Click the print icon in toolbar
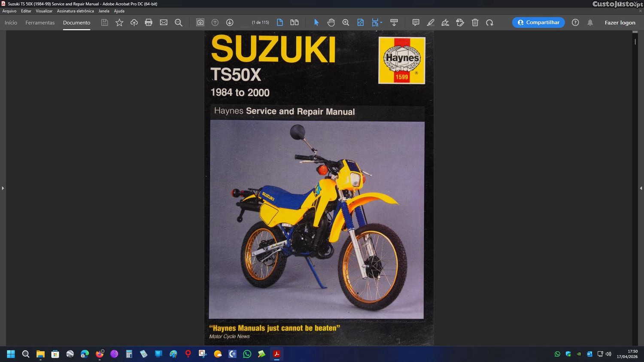Viewport: 644px width, 362px height. [149, 23]
